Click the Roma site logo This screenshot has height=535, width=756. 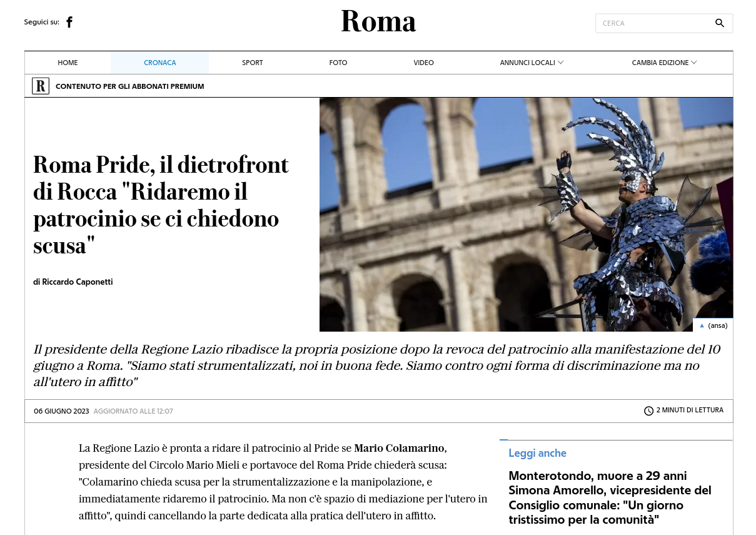pos(378,22)
